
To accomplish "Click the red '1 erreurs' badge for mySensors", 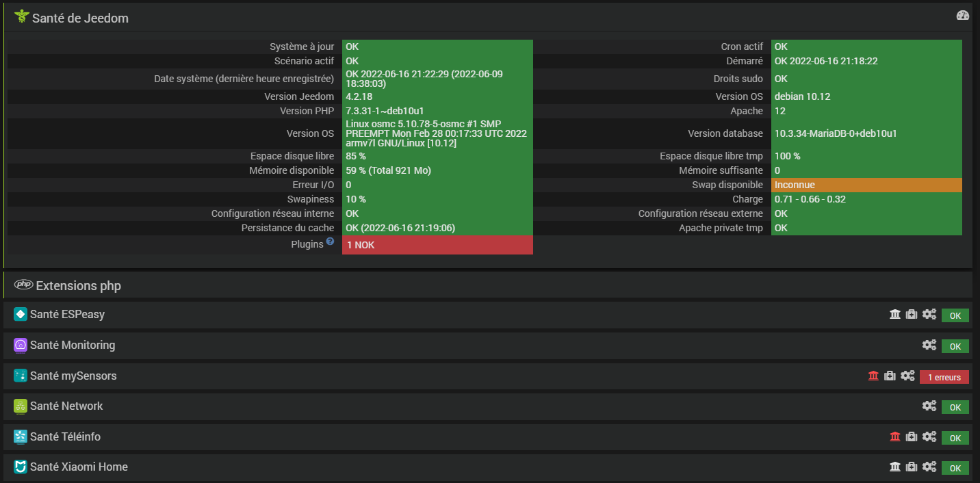I will coord(944,377).
